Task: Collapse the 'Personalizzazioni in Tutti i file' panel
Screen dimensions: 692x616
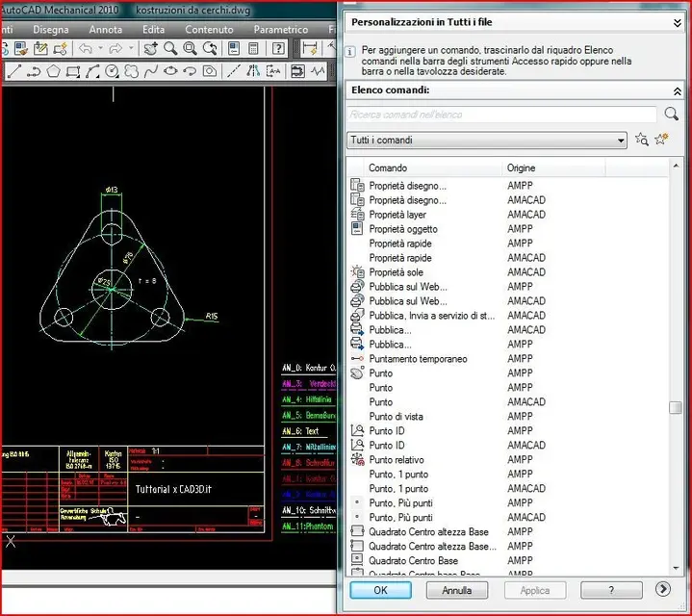Action: pos(677,22)
